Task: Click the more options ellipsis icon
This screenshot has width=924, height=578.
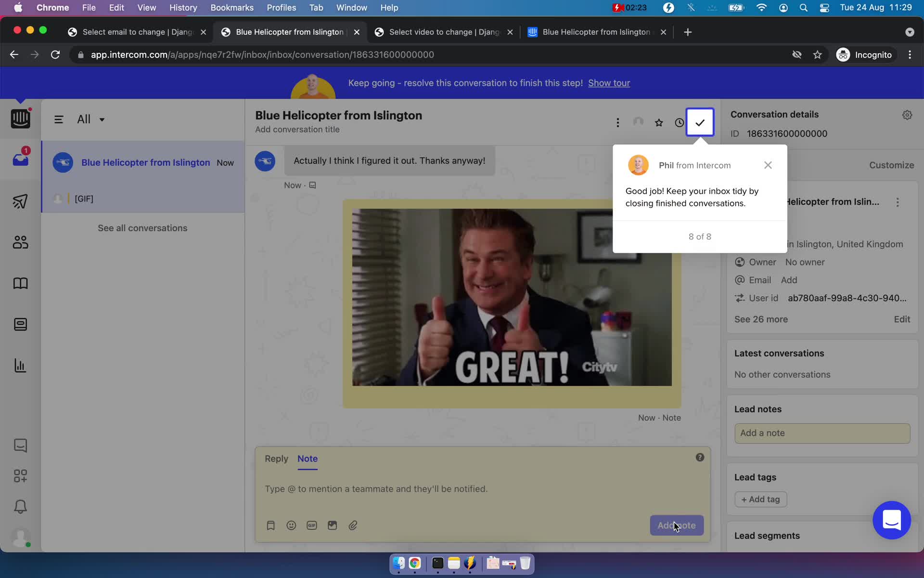Action: pyautogui.click(x=617, y=122)
